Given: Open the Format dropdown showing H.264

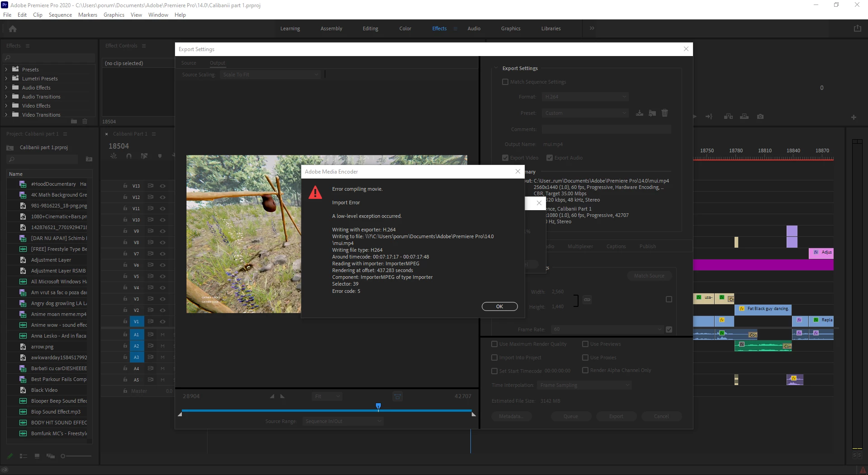Looking at the screenshot, I should pyautogui.click(x=586, y=97).
